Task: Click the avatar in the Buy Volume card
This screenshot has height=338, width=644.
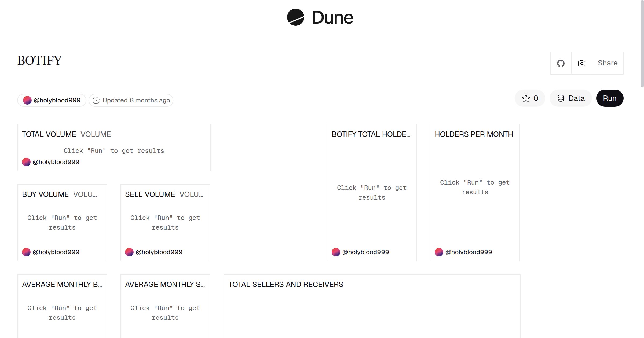Action: pyautogui.click(x=26, y=252)
